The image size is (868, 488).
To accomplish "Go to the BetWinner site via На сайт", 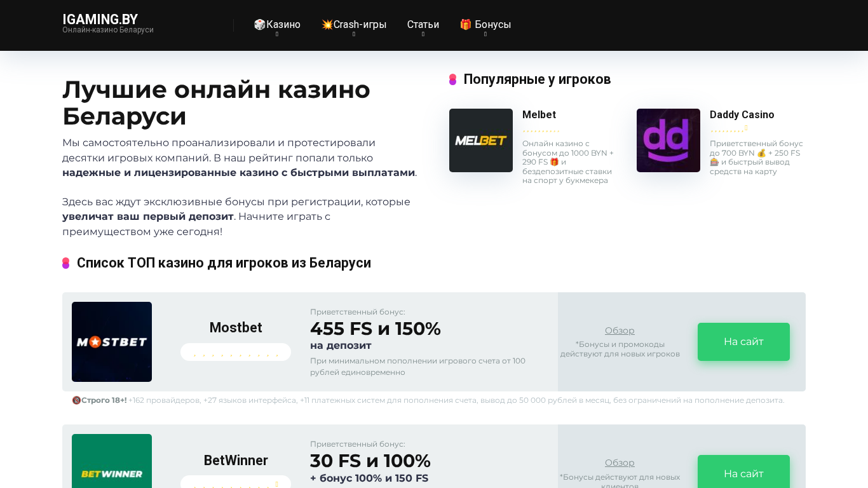I will (743, 471).
